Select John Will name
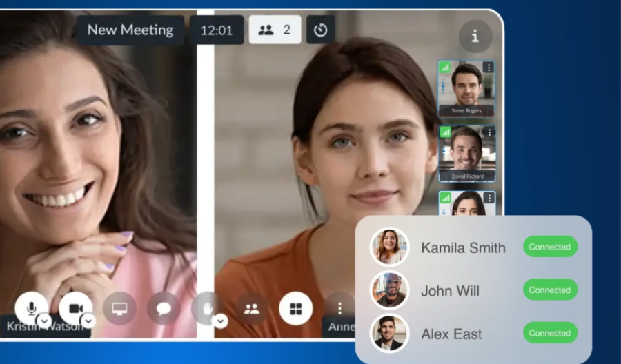Image resolution: width=621 pixels, height=364 pixels. pyautogui.click(x=451, y=291)
